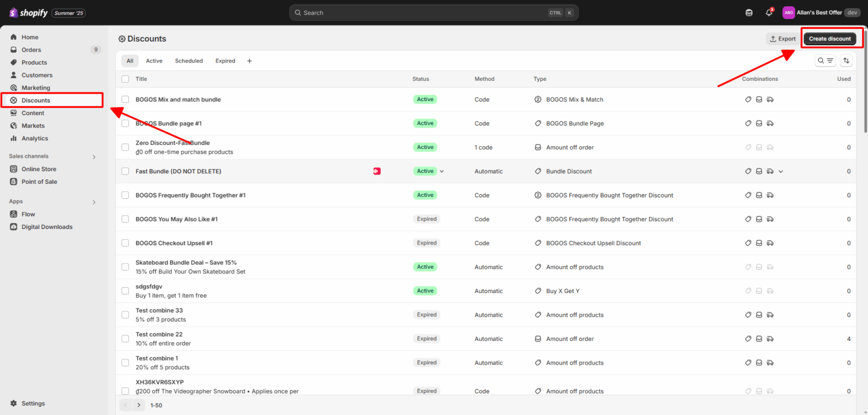868x415 pixels.
Task: Expand combinations chevron on Fast Bundle row
Action: click(781, 171)
